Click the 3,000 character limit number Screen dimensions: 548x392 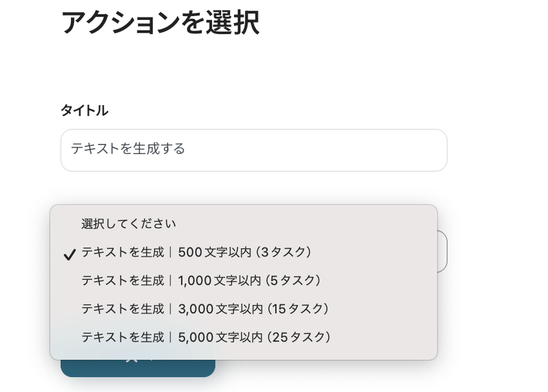(x=196, y=309)
